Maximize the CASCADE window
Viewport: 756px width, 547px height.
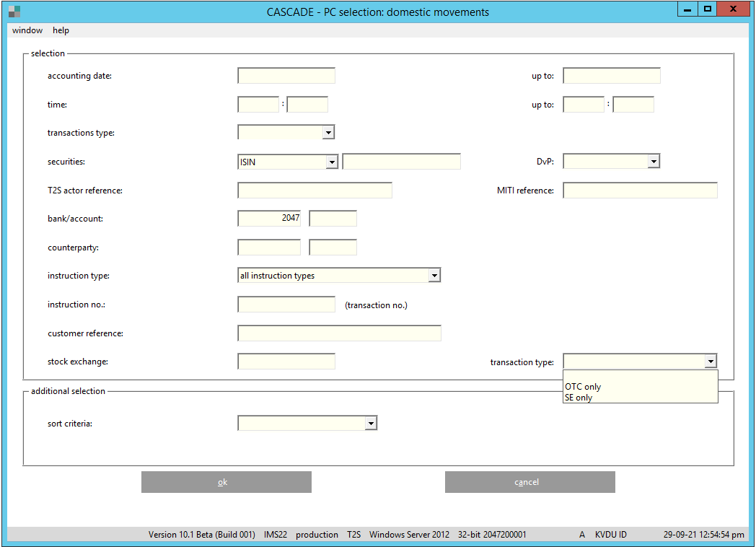708,9
